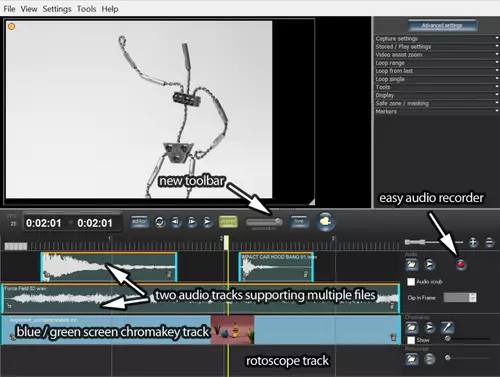The height and width of the screenshot is (377, 500).
Task: Open the Settings menu
Action: tap(57, 9)
